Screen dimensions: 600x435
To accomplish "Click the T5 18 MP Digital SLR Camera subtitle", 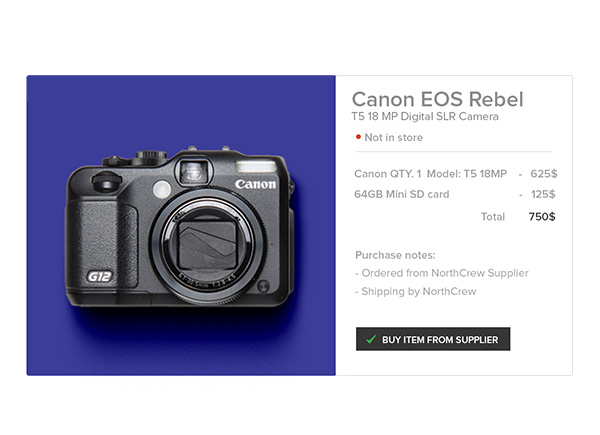I will click(x=425, y=117).
